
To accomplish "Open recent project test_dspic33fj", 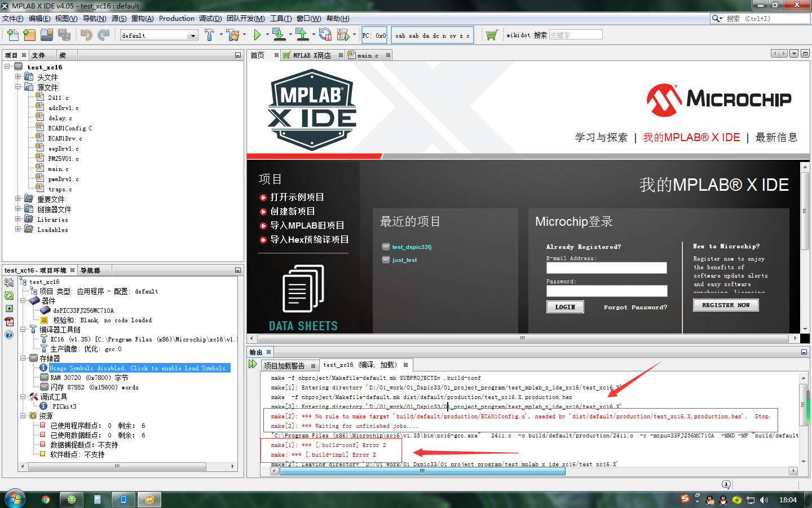I will 412,247.
